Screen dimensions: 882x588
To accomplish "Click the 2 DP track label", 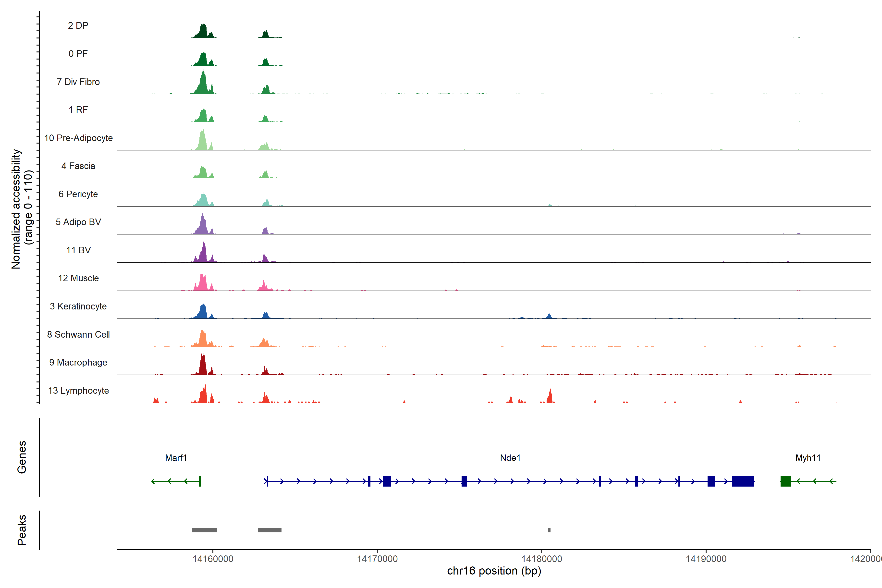I will [78, 25].
